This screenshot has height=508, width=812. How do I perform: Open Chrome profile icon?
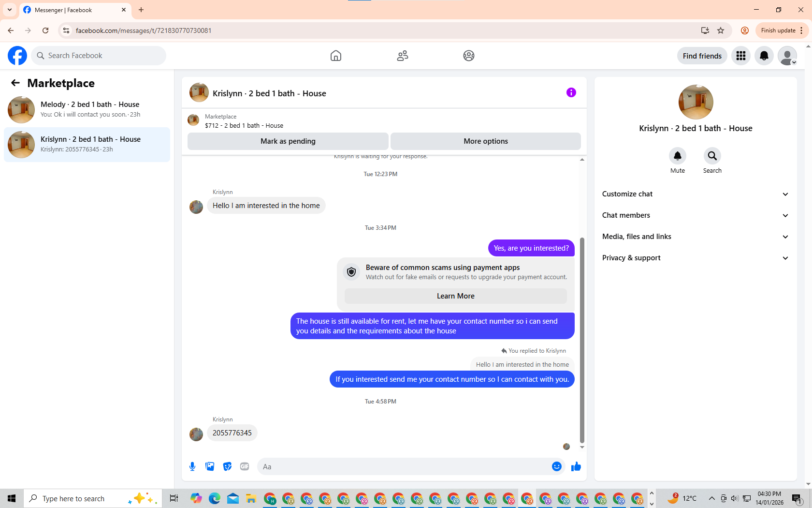[745, 30]
